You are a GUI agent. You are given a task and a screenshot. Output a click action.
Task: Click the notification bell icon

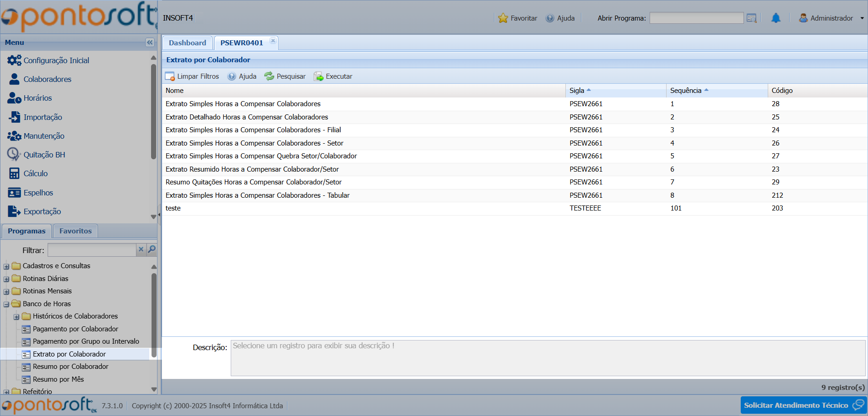tap(776, 18)
